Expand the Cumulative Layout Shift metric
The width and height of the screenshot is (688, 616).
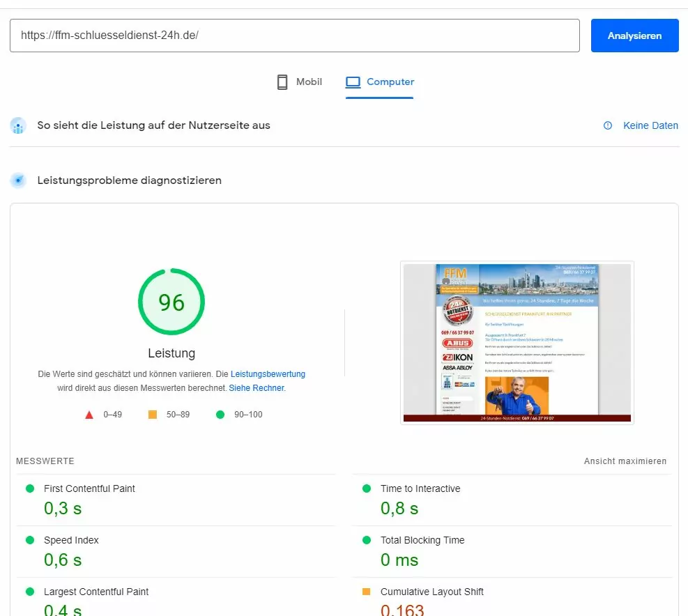[x=431, y=592]
